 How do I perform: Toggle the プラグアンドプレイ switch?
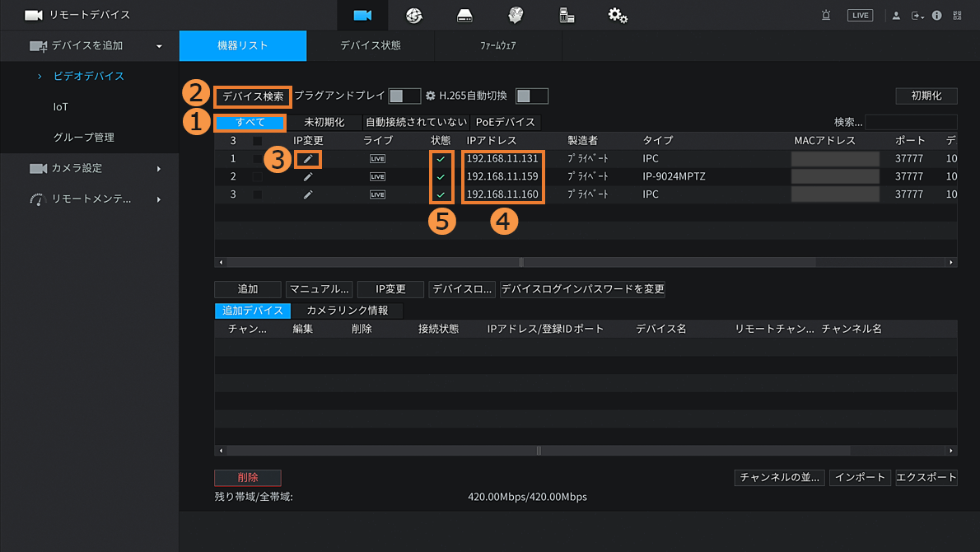tap(404, 96)
